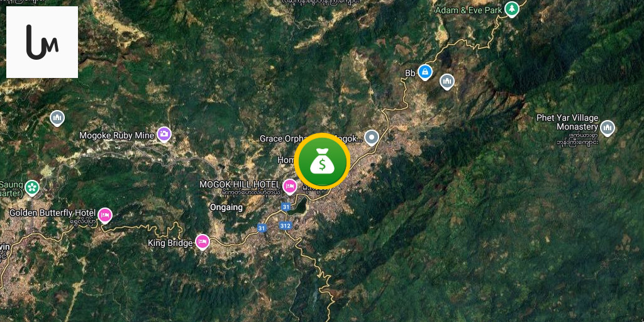
Task: Open the Mogoke Ruby Mine label
Action: [117, 135]
